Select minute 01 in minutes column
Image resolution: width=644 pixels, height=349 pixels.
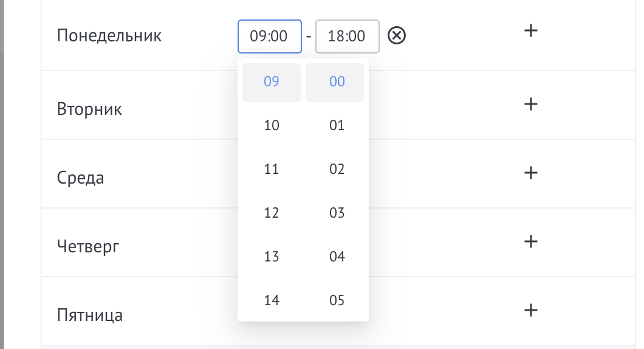pyautogui.click(x=337, y=126)
